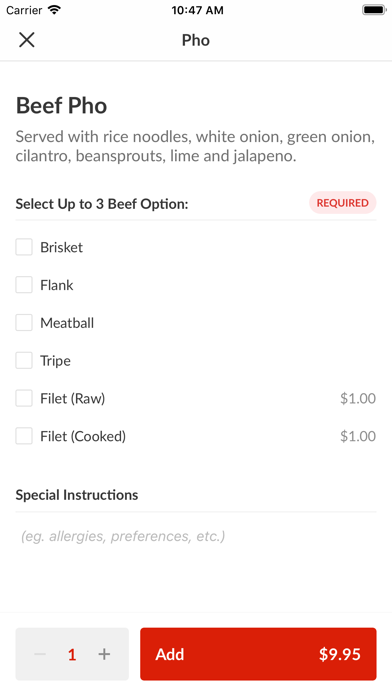Tap the Wi-Fi status icon

(x=54, y=10)
